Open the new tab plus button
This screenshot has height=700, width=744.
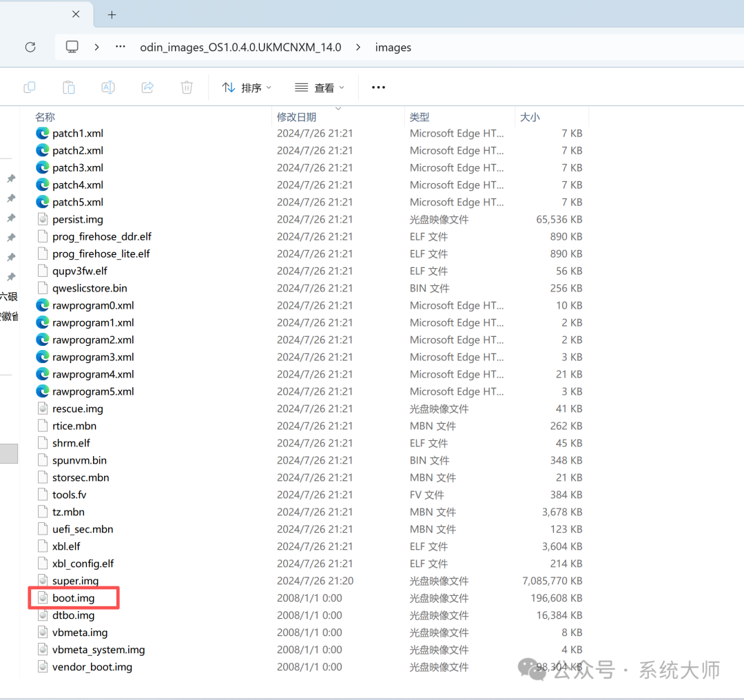112,14
